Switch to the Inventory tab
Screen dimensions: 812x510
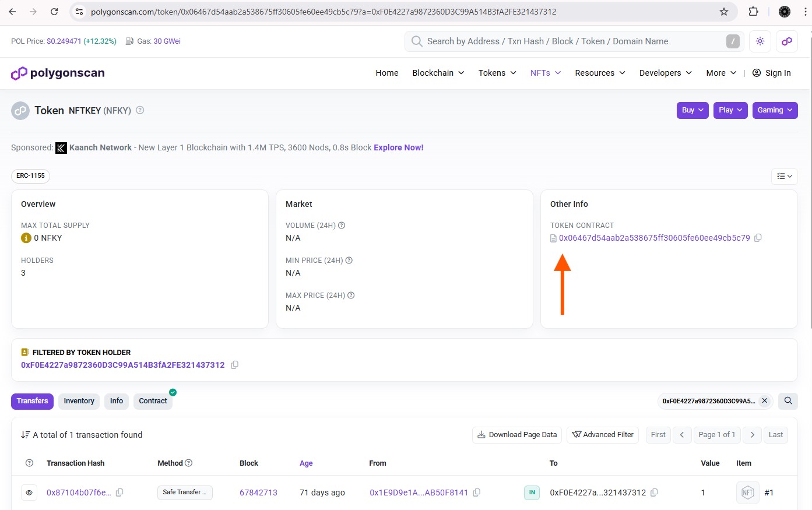point(79,401)
